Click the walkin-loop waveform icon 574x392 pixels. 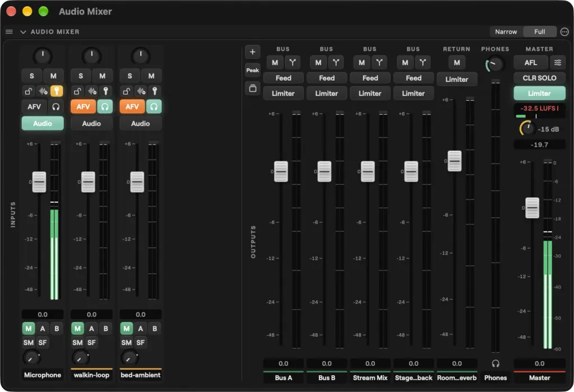point(92,91)
